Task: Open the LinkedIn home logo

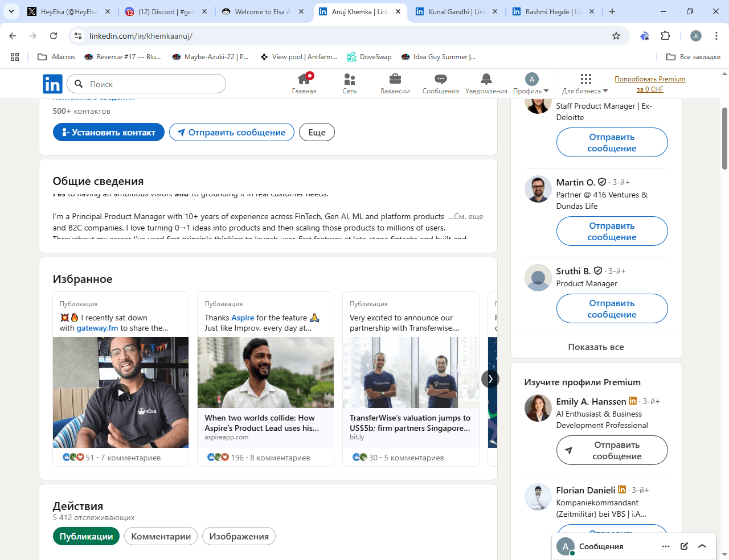Action: [x=52, y=84]
